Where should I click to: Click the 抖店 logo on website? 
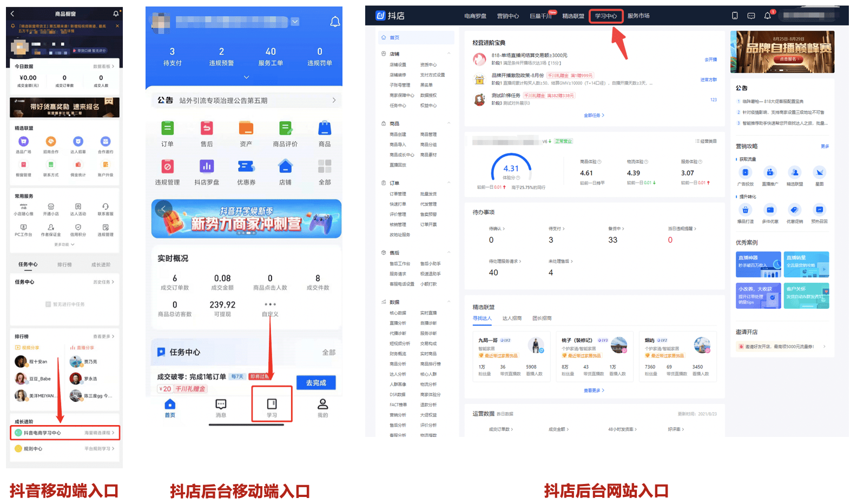pos(390,16)
